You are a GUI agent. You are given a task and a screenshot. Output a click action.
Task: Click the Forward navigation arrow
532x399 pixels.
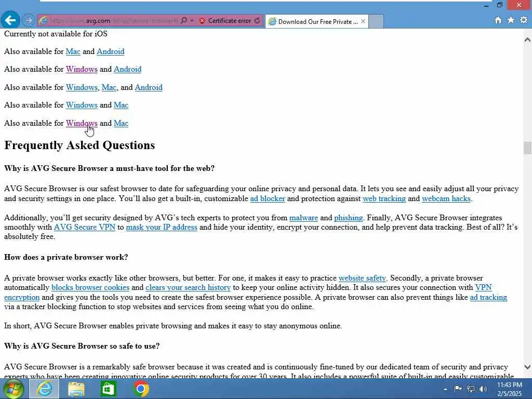(29, 21)
